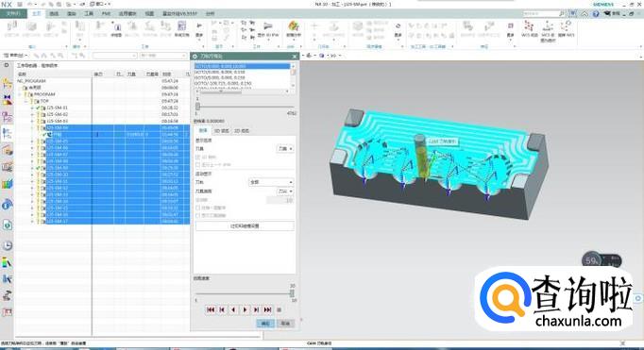The image size is (644, 350).
Task: Click the blue help question mark icon
Action: point(596,13)
